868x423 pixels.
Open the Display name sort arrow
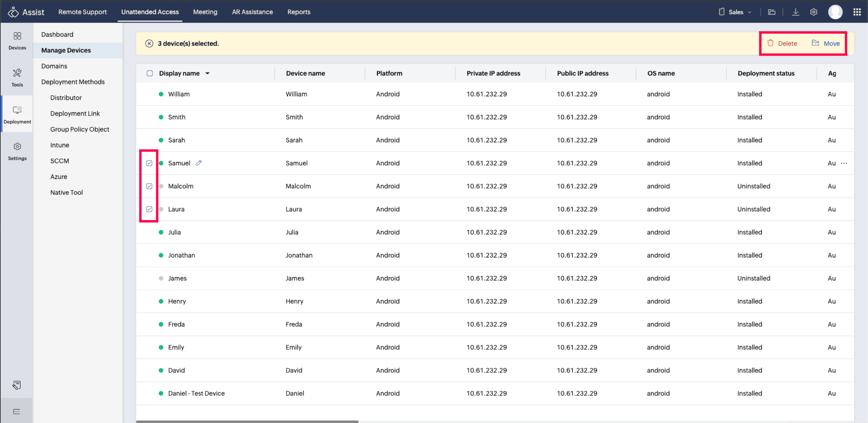[208, 73]
